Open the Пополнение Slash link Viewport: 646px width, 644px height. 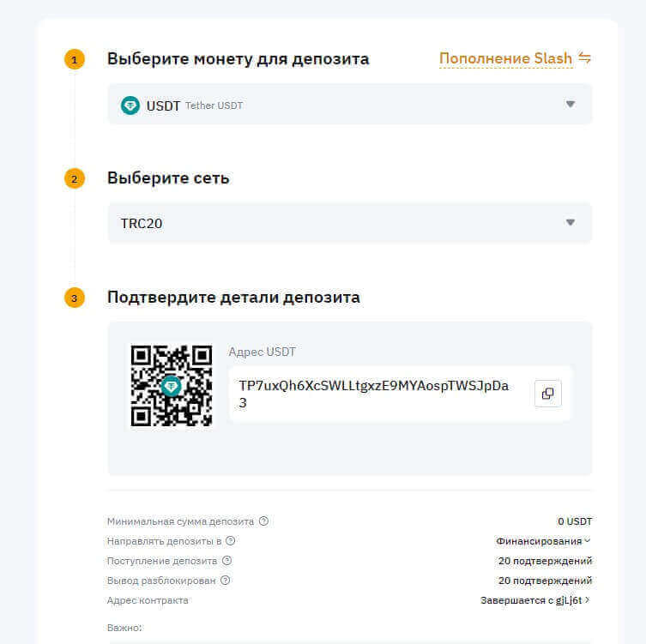[505, 59]
